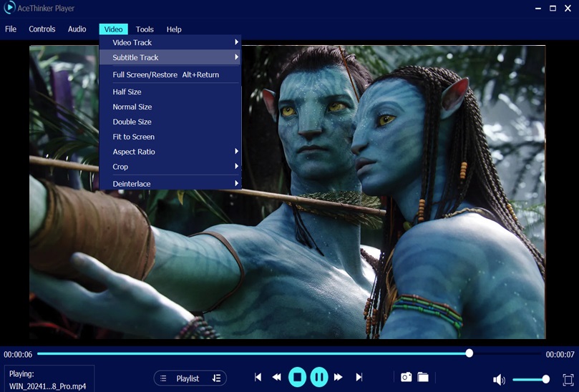Open the Tools menu

pos(145,29)
